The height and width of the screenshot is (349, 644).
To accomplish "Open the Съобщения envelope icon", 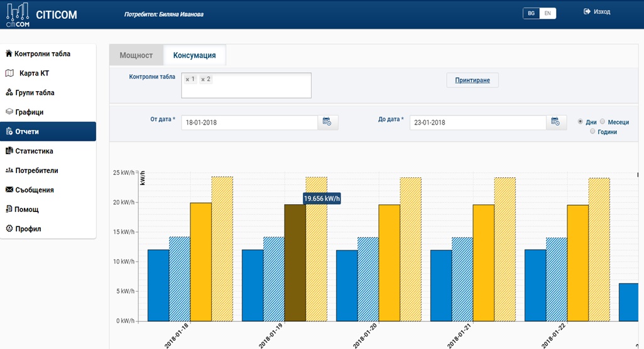I will click(9, 190).
